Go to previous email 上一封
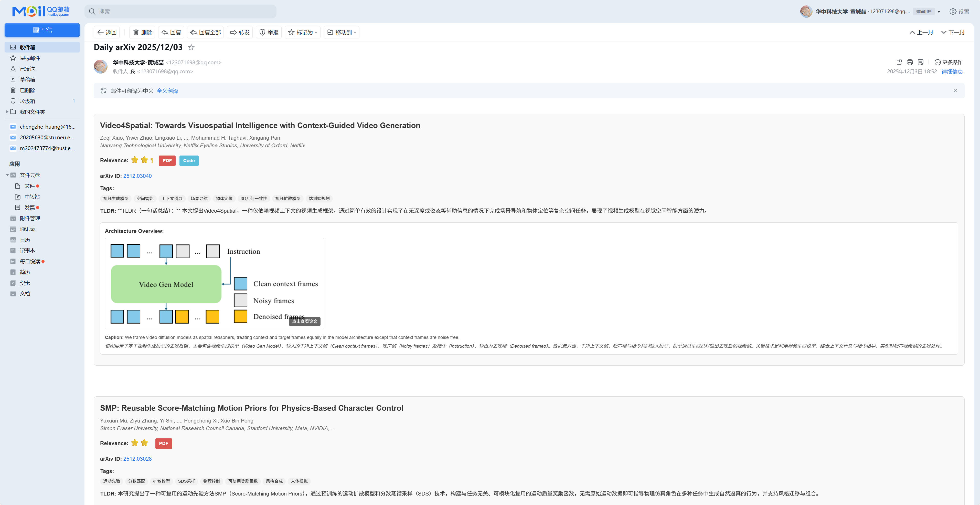 tap(921, 32)
